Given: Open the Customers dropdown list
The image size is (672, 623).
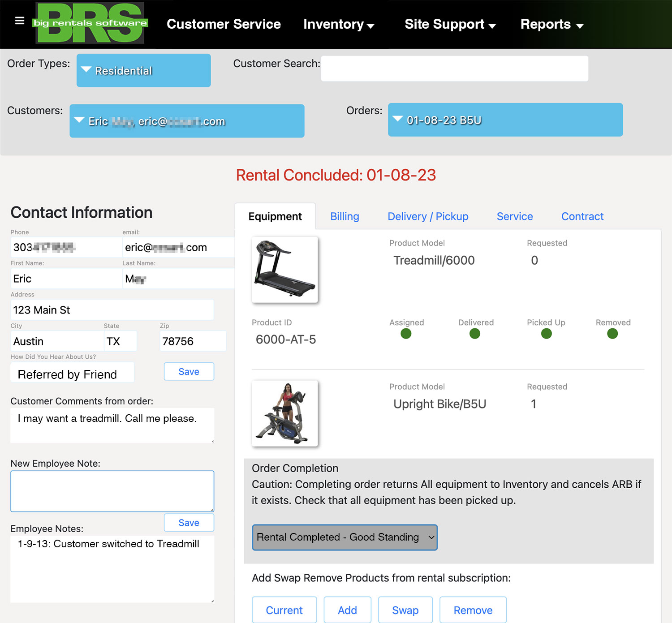Looking at the screenshot, I should point(187,121).
